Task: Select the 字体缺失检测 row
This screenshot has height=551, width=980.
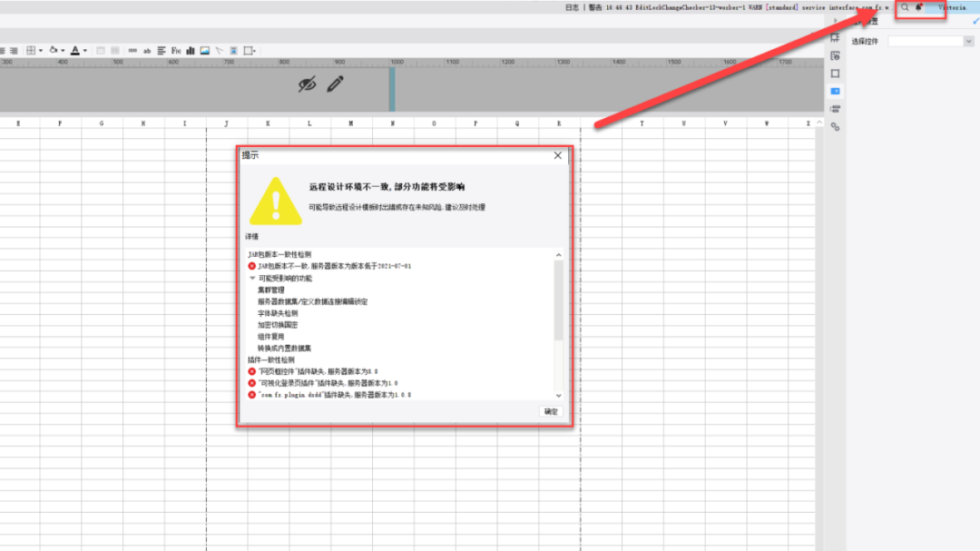Action: [278, 313]
